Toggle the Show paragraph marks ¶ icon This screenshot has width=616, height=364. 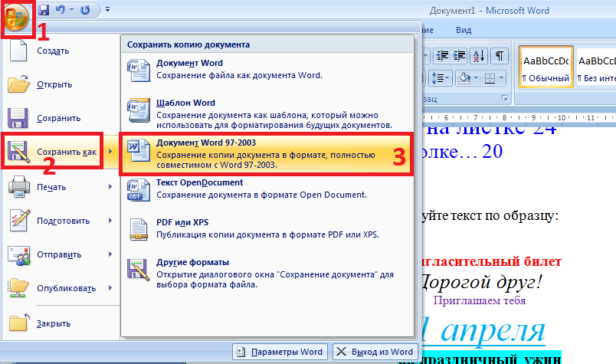click(500, 56)
